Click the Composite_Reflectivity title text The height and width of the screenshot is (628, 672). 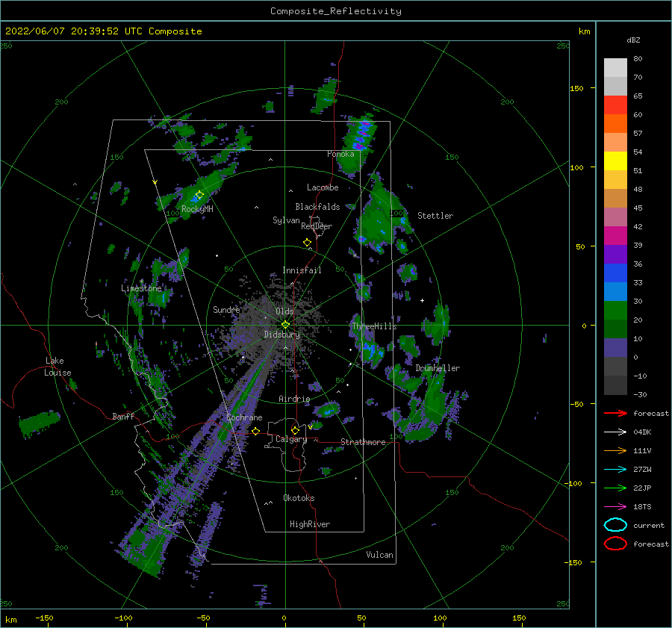click(336, 11)
